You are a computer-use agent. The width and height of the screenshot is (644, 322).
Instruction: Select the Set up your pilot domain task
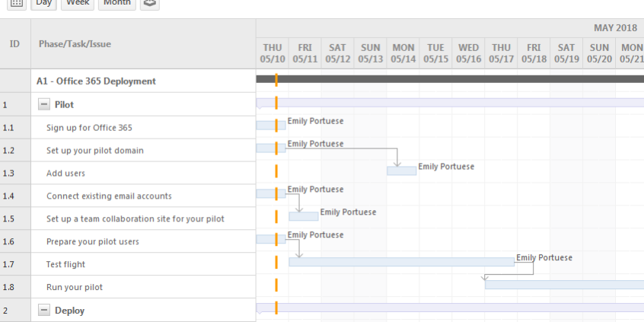tap(94, 150)
